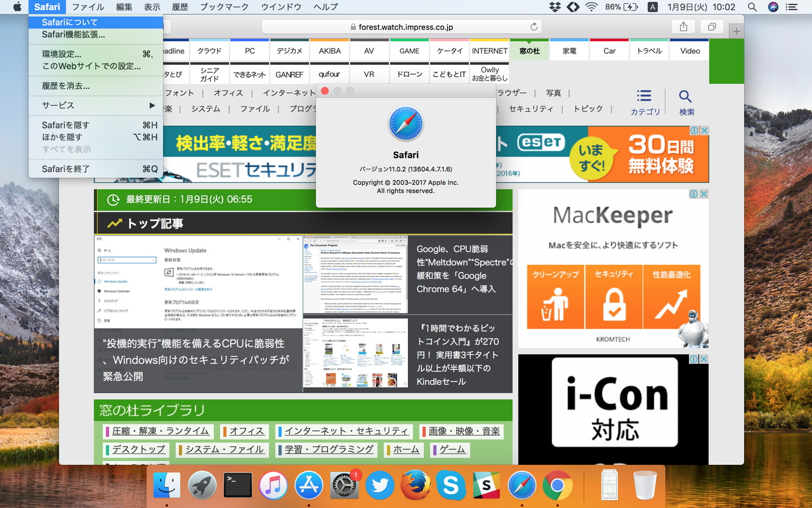Select the GAME tab on the site navigation

(409, 50)
